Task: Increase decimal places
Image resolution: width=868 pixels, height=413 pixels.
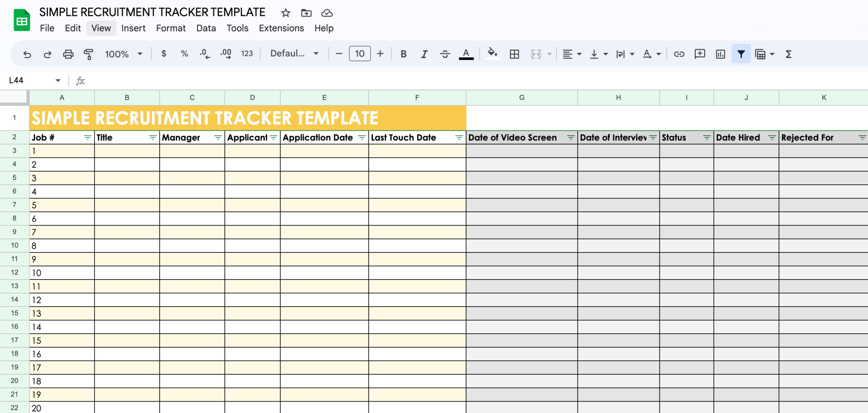Action: (226, 54)
